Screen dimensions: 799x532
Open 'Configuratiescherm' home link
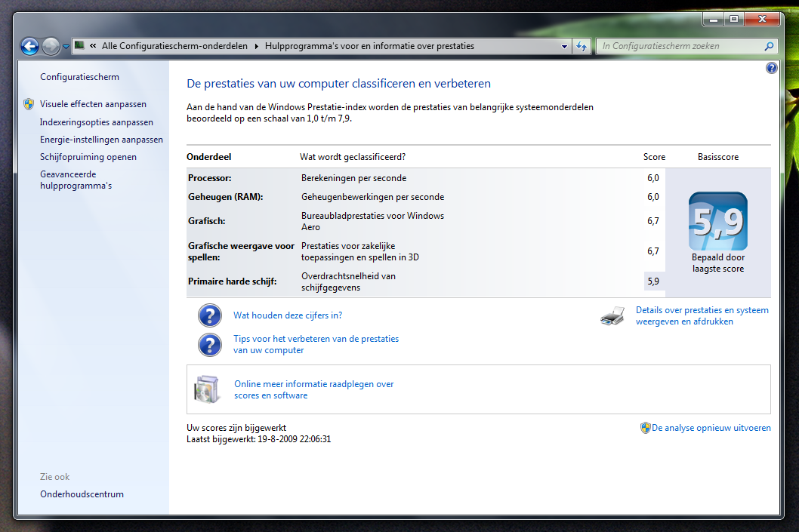[79, 77]
